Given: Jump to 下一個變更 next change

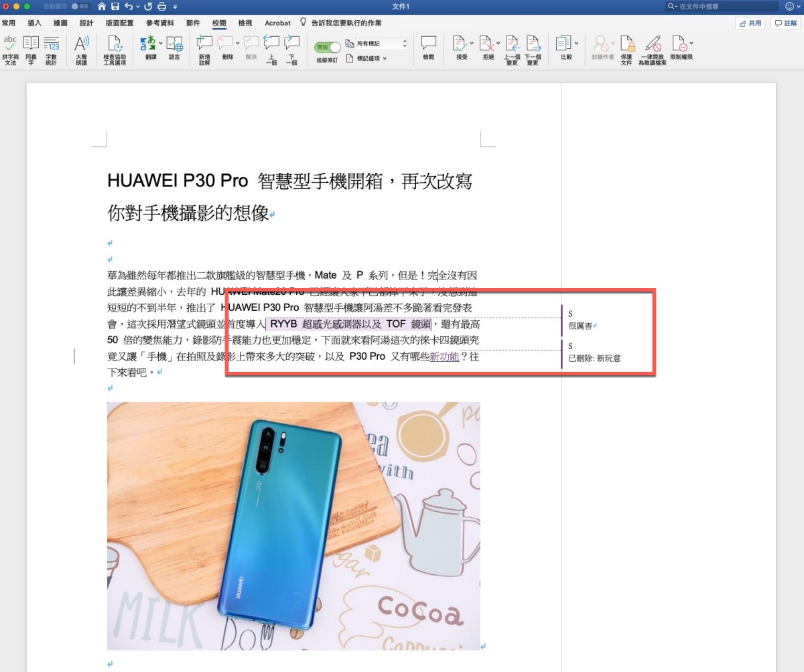Looking at the screenshot, I should (x=533, y=50).
